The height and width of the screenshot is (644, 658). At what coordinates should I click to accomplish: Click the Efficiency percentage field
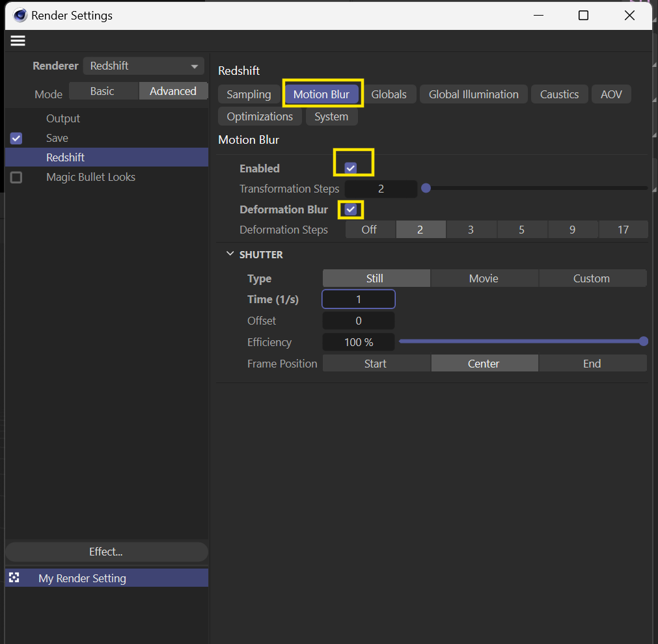(x=359, y=342)
